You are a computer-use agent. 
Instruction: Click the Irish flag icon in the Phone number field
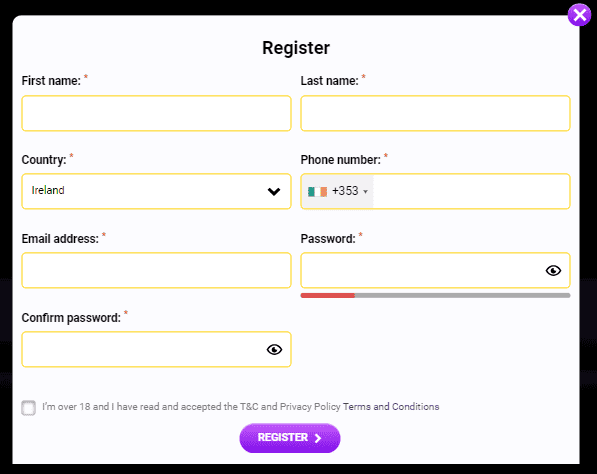[x=317, y=192]
